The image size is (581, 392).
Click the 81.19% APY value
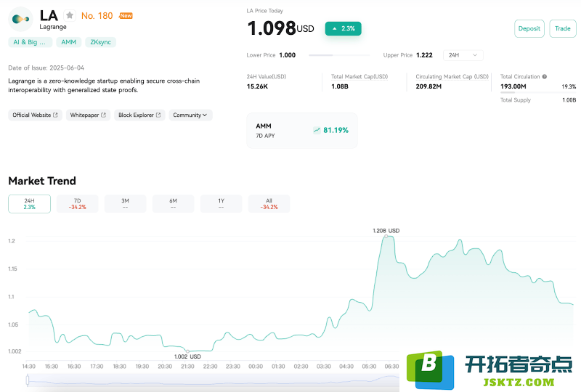(336, 130)
